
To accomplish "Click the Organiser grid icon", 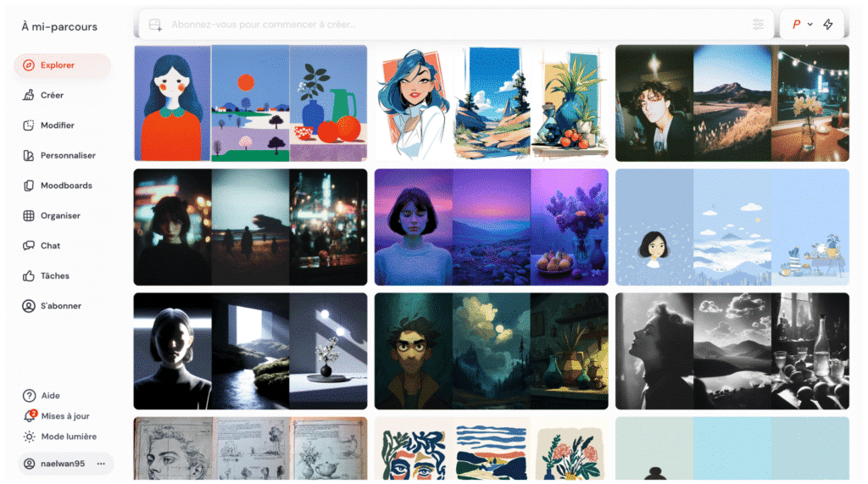I will click(30, 215).
